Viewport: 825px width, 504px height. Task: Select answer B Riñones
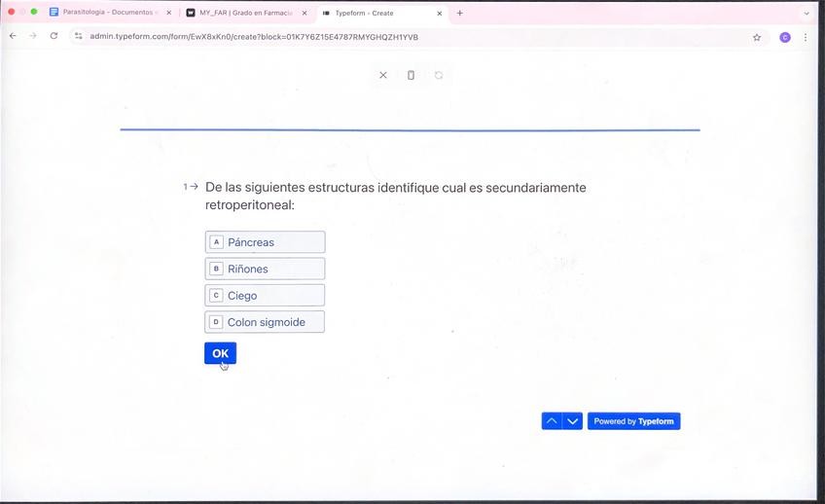[265, 269]
